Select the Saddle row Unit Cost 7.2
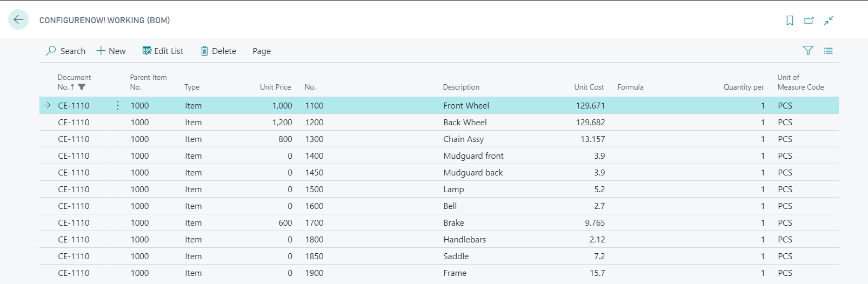868x284 pixels. pyautogui.click(x=599, y=256)
